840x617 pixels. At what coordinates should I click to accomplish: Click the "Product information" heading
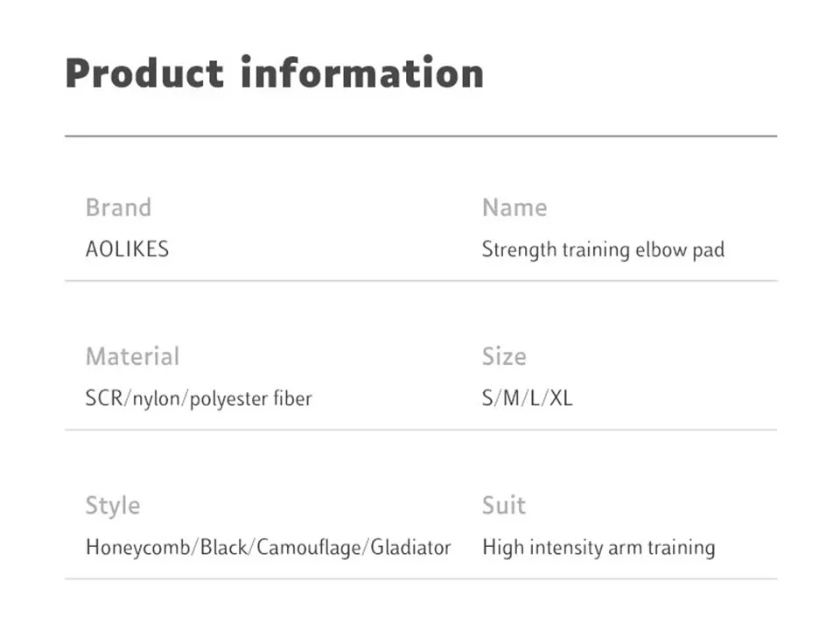(274, 73)
